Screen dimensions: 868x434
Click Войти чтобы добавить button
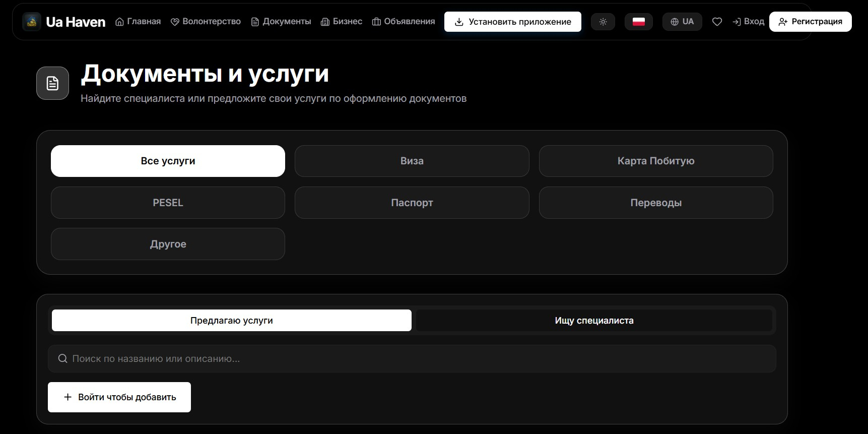click(119, 397)
